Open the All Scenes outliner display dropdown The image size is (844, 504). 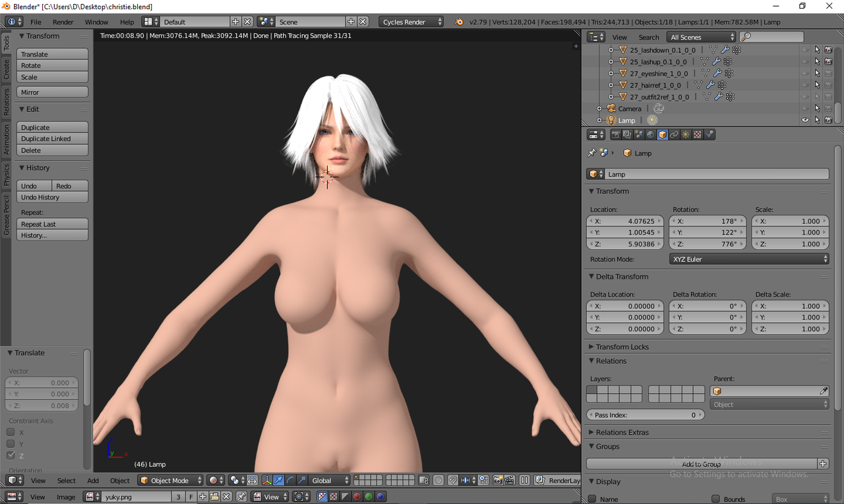click(701, 37)
